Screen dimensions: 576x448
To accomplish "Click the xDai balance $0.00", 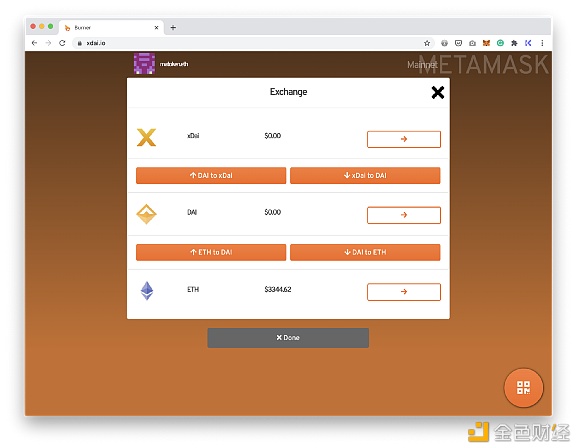I will coord(273,136).
